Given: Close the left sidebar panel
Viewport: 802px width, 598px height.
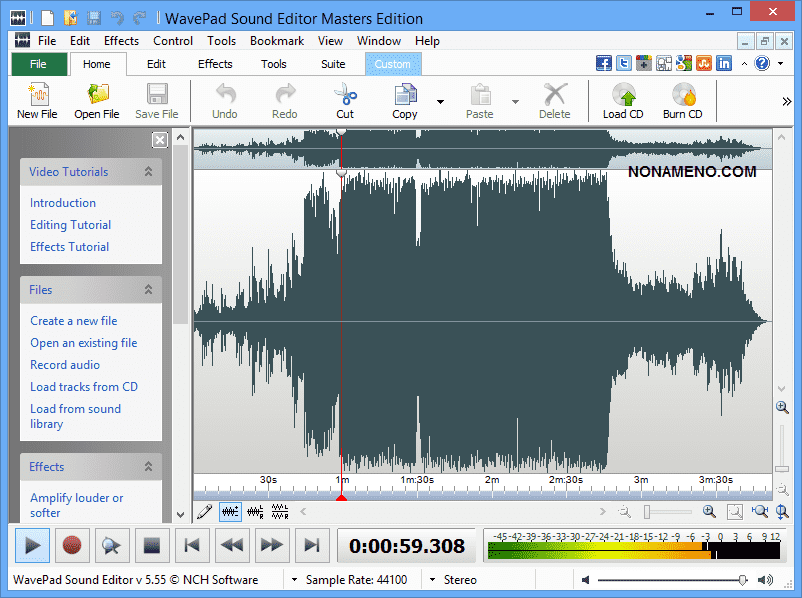Looking at the screenshot, I should coord(159,140).
